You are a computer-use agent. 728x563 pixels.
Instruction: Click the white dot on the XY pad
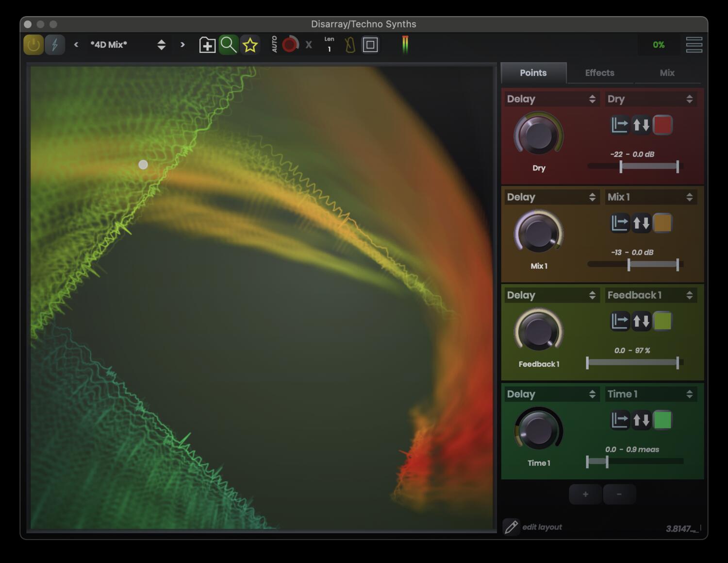143,165
